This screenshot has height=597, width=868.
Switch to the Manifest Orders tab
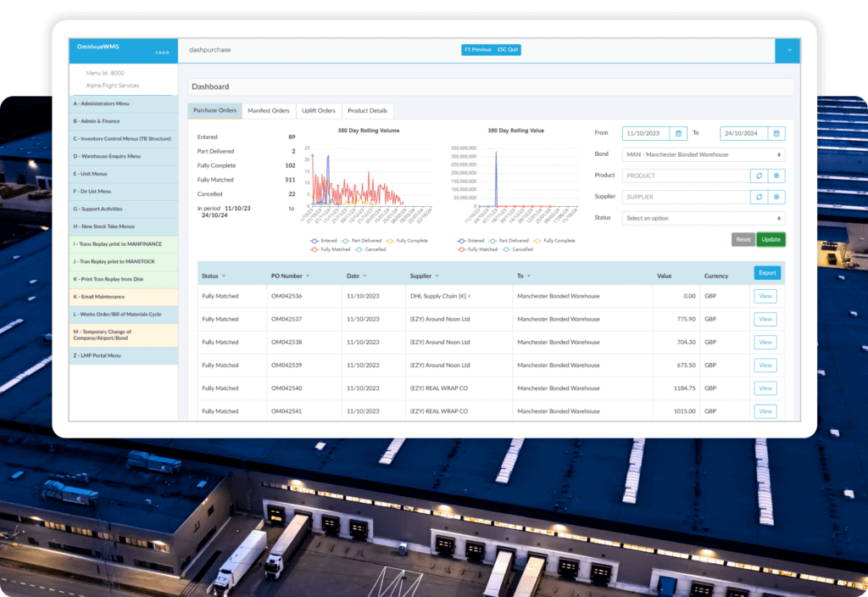268,111
